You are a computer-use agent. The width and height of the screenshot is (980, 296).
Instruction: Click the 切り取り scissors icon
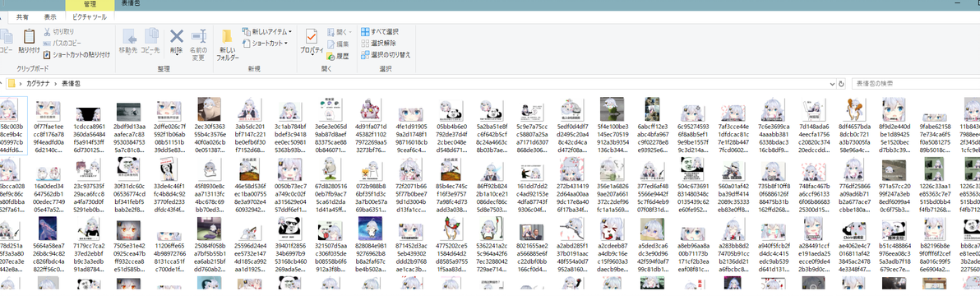coord(48,31)
